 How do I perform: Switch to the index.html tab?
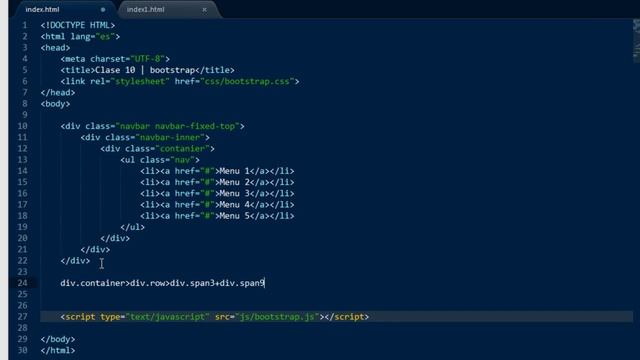(x=42, y=9)
